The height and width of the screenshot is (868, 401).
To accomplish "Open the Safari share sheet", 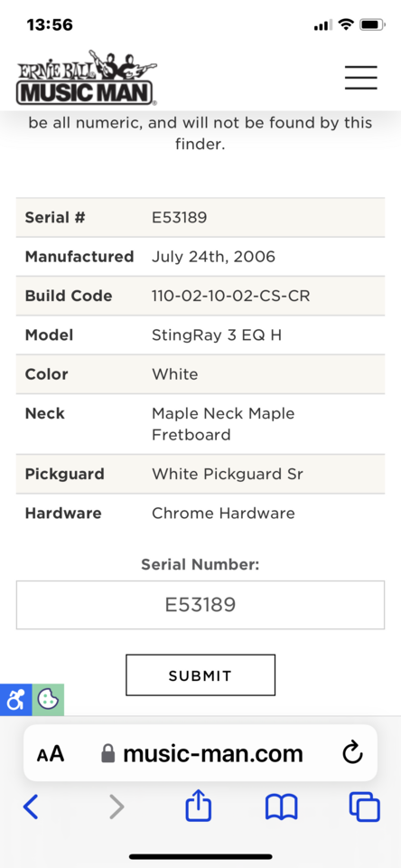I will click(x=198, y=806).
